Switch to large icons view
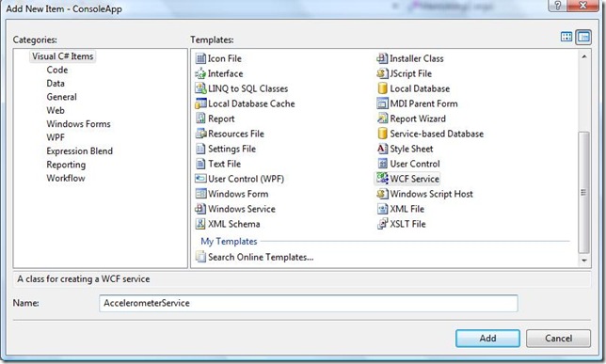Screen dimensions: 606x364 click(566, 37)
